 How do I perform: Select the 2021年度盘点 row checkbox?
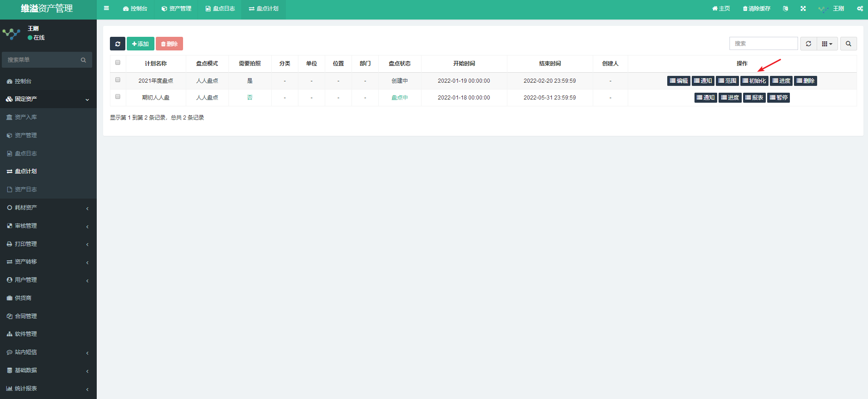[118, 80]
